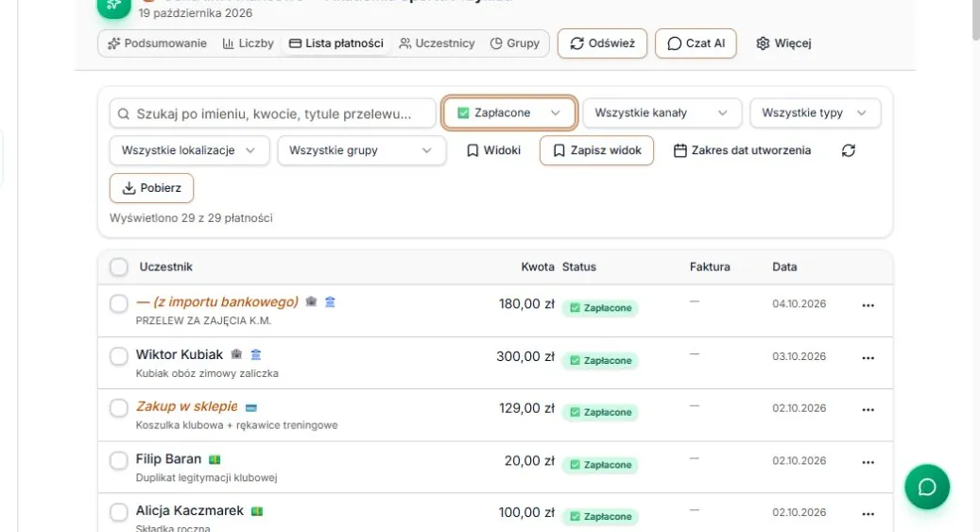Open Wiktor Kubiak participant entry
The height and width of the screenshot is (532, 980).
pyautogui.click(x=180, y=354)
